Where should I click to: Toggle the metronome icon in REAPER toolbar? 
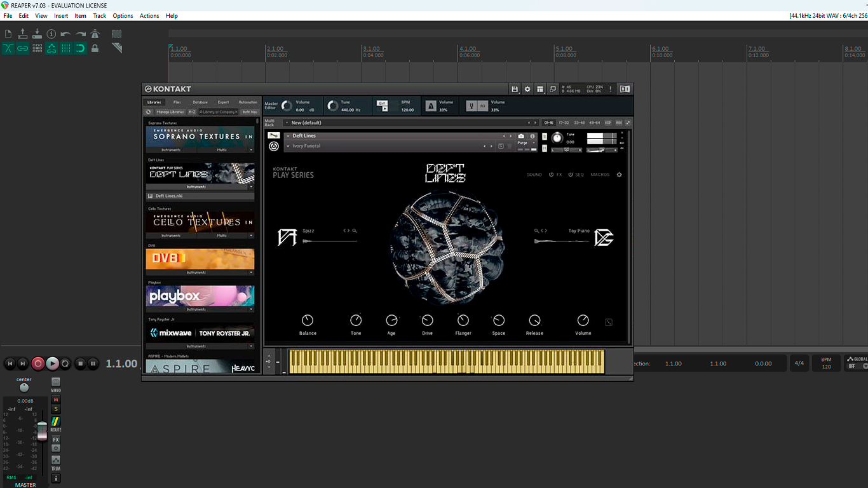(95, 34)
